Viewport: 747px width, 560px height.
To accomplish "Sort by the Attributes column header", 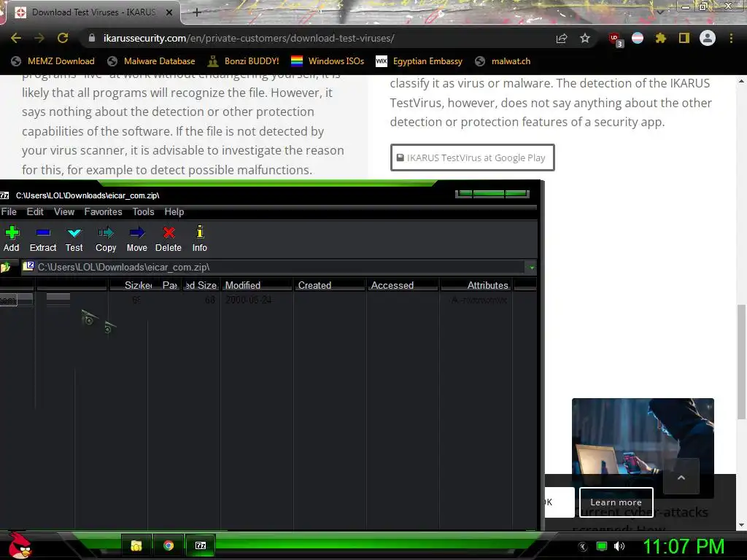I will (476, 285).
